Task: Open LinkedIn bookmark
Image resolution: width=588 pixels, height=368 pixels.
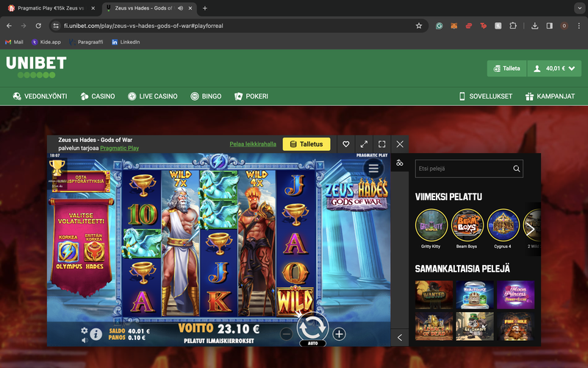Action: point(126,42)
